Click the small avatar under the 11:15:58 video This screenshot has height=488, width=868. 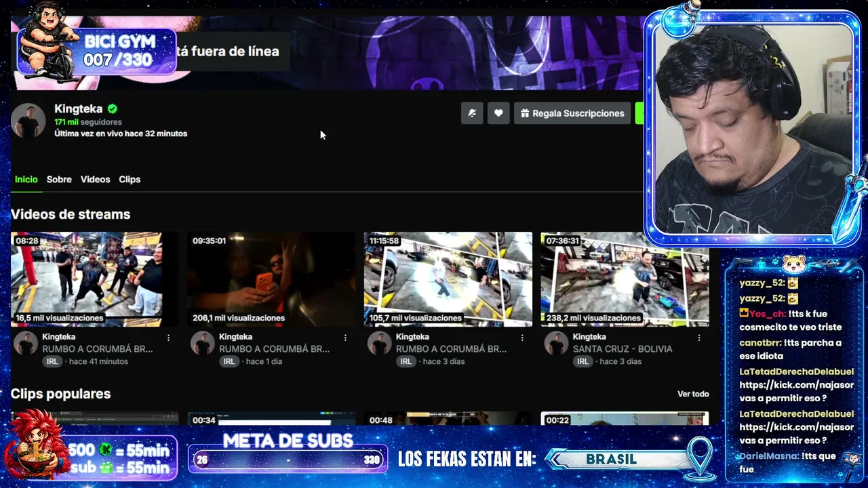coord(380,344)
